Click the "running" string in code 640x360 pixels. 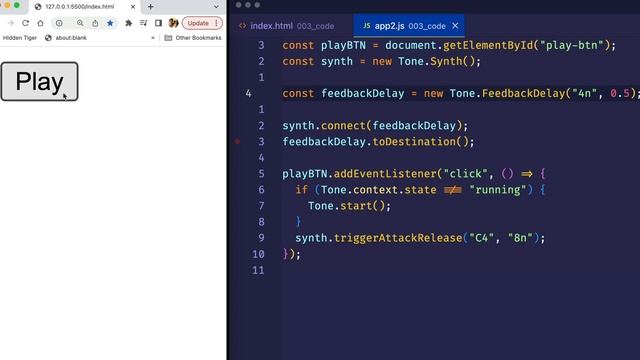pos(498,190)
